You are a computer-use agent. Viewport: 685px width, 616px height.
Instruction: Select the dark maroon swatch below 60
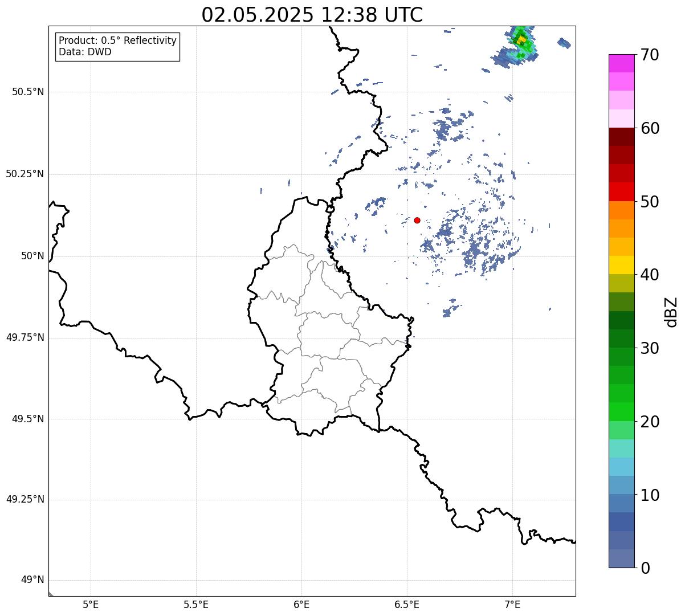tap(622, 137)
